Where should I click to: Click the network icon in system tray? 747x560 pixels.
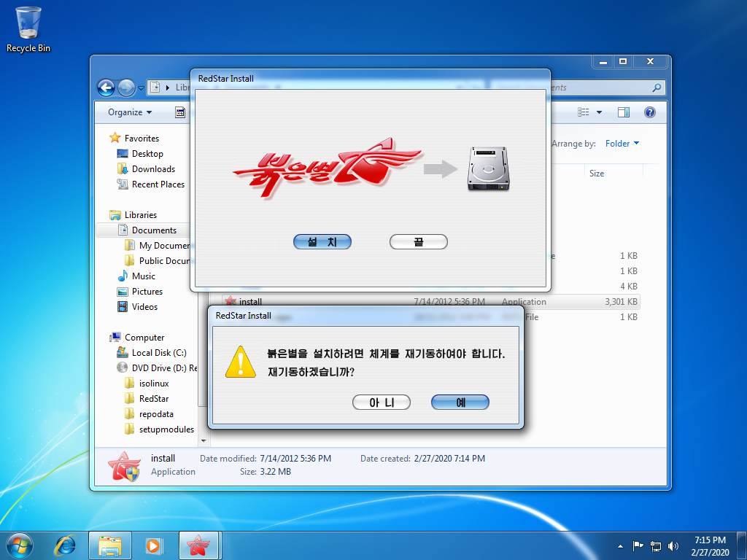point(656,546)
